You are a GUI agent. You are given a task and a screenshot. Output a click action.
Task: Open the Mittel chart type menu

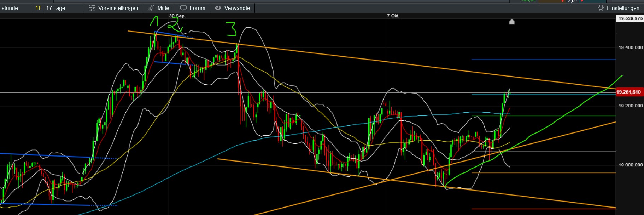159,8
